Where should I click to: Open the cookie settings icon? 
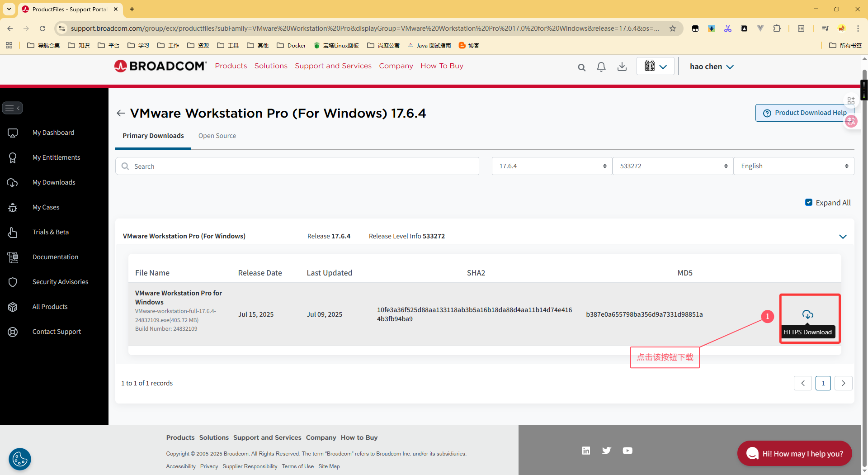(20, 459)
